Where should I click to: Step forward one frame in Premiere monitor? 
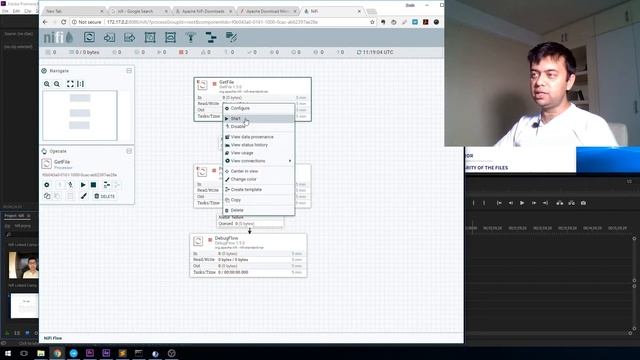[x=533, y=203]
